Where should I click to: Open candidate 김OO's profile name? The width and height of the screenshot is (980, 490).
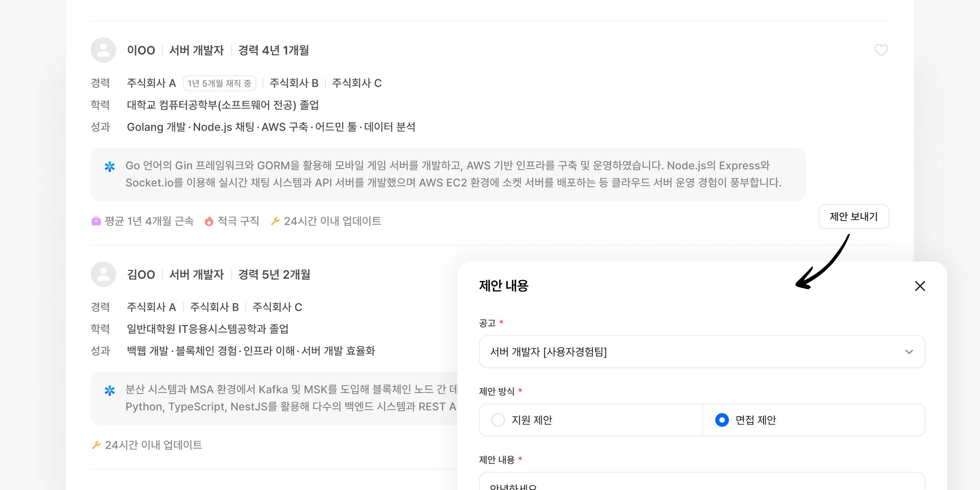[x=141, y=274]
